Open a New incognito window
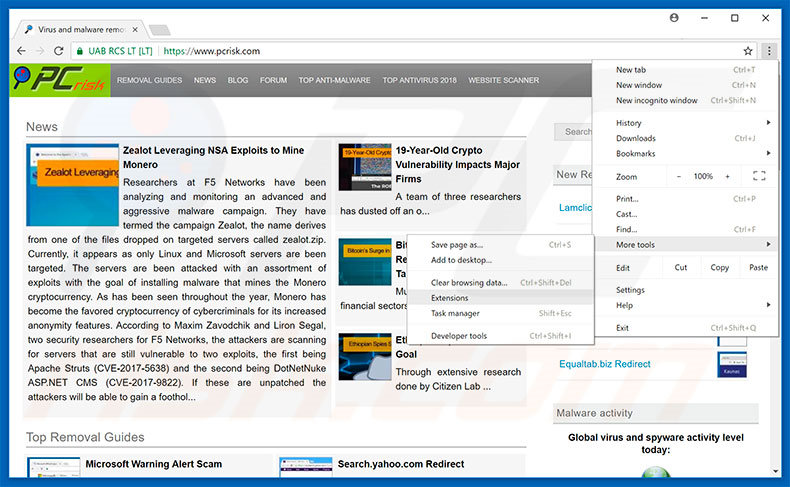Screen dimensions: 790x487 pos(686,100)
